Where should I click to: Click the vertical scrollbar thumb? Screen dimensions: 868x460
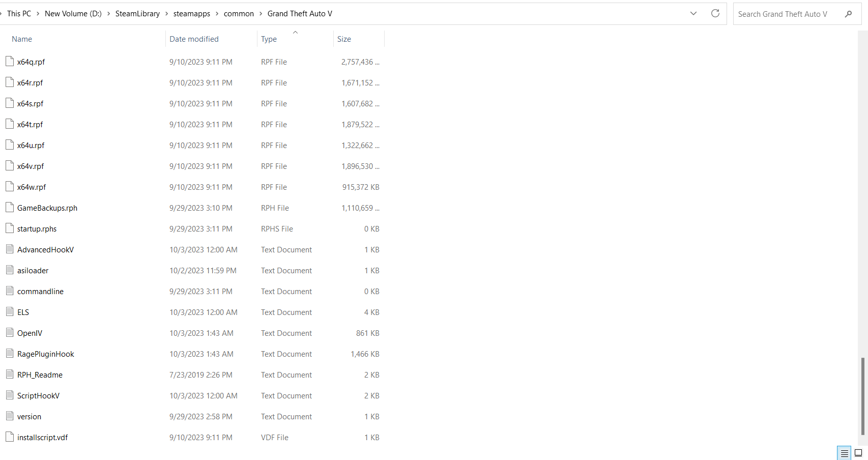862,396
